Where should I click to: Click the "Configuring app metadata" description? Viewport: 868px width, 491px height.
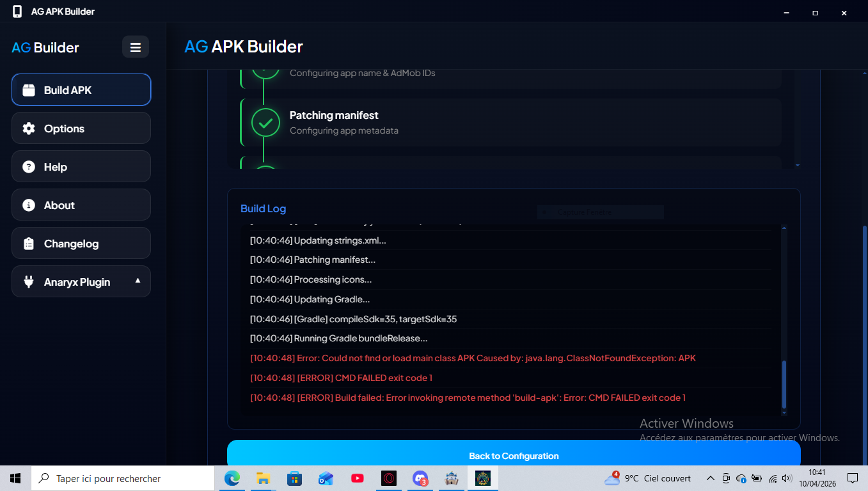[344, 130]
